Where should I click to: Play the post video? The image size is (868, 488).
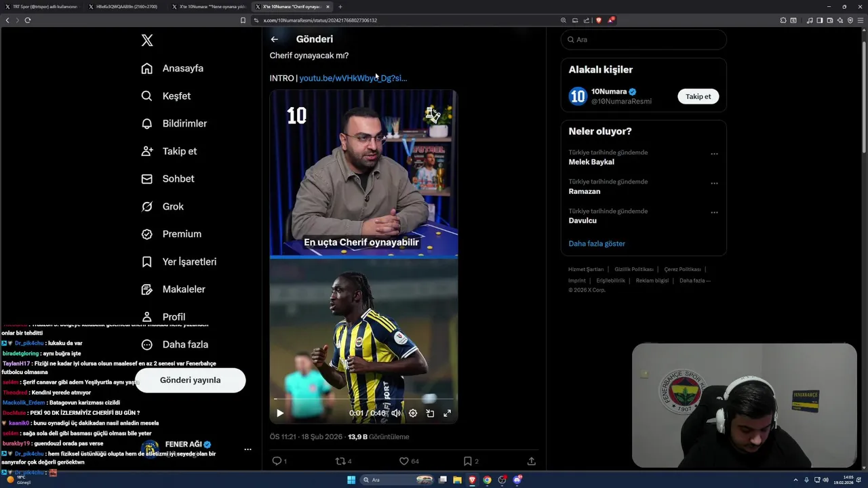(280, 413)
